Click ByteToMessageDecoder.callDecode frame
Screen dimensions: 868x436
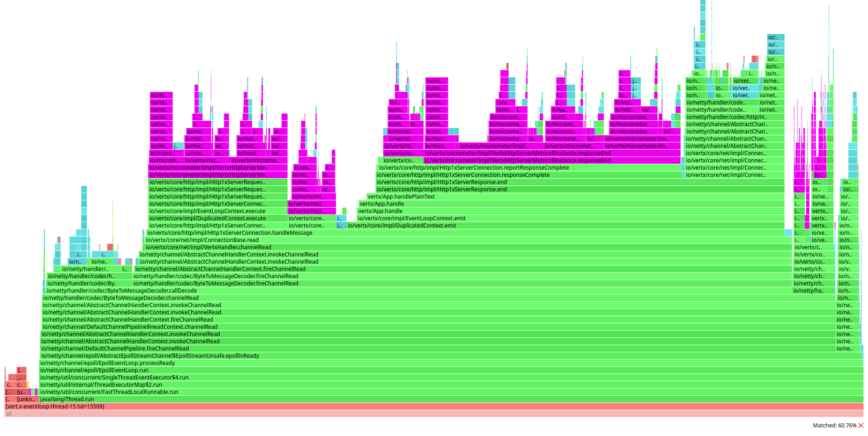coord(419,291)
